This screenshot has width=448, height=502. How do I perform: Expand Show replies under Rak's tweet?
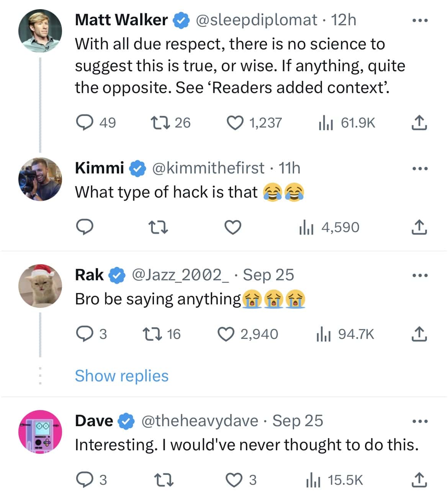coord(122,376)
